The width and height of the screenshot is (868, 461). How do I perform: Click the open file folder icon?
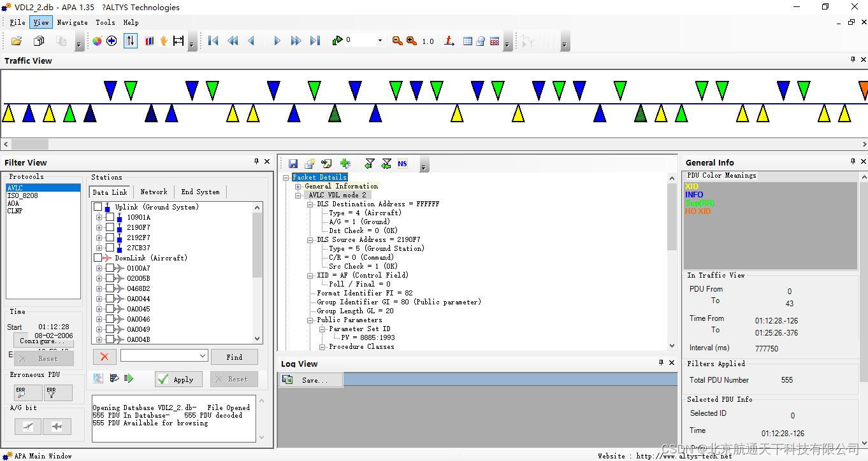[17, 41]
